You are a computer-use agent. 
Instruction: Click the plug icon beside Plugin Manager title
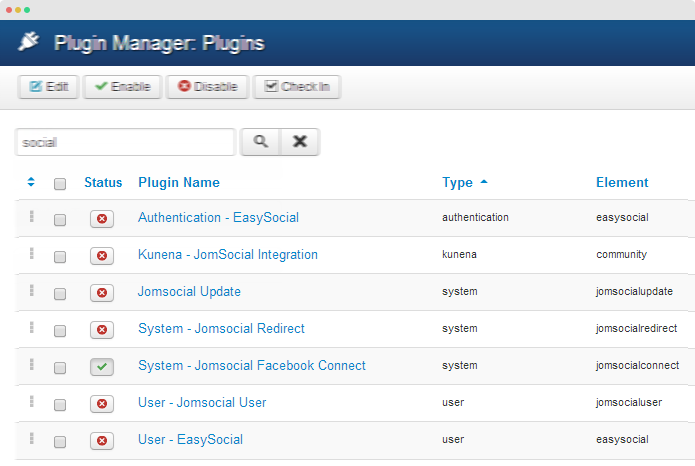tap(29, 42)
